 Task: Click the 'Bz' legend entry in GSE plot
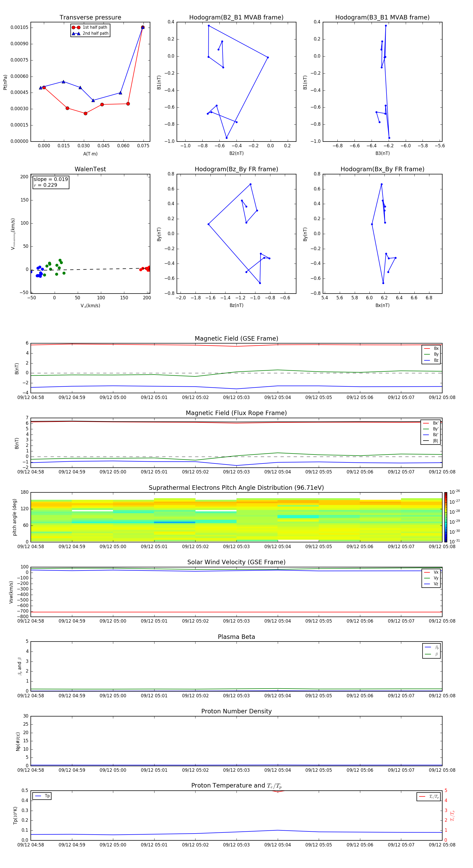point(431,360)
